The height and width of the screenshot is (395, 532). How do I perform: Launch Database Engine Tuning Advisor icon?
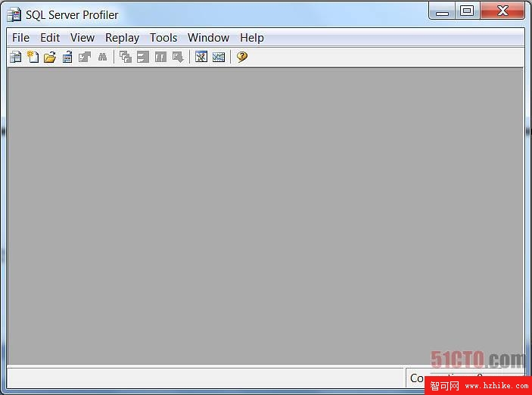pos(201,57)
